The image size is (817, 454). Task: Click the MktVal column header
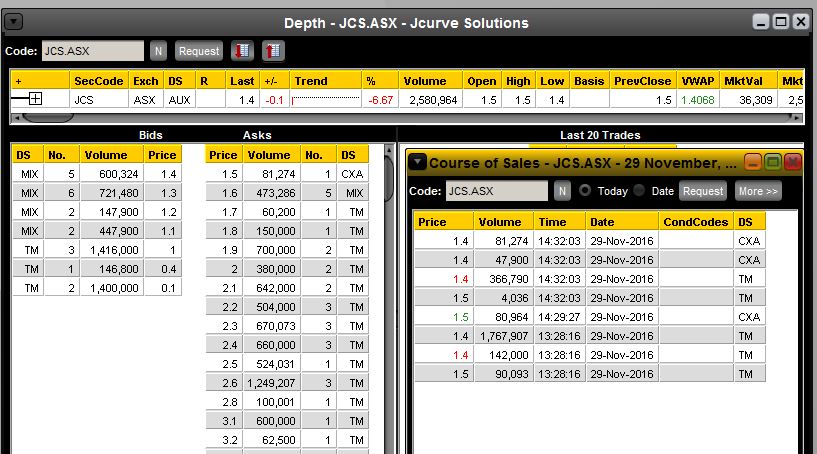click(748, 81)
